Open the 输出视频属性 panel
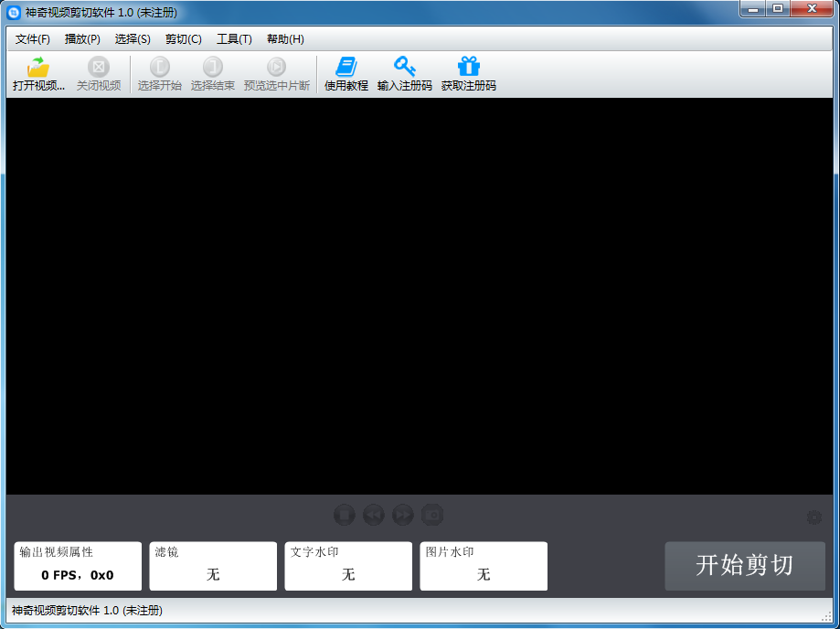Screen dimensions: 840x629 pos(78,566)
